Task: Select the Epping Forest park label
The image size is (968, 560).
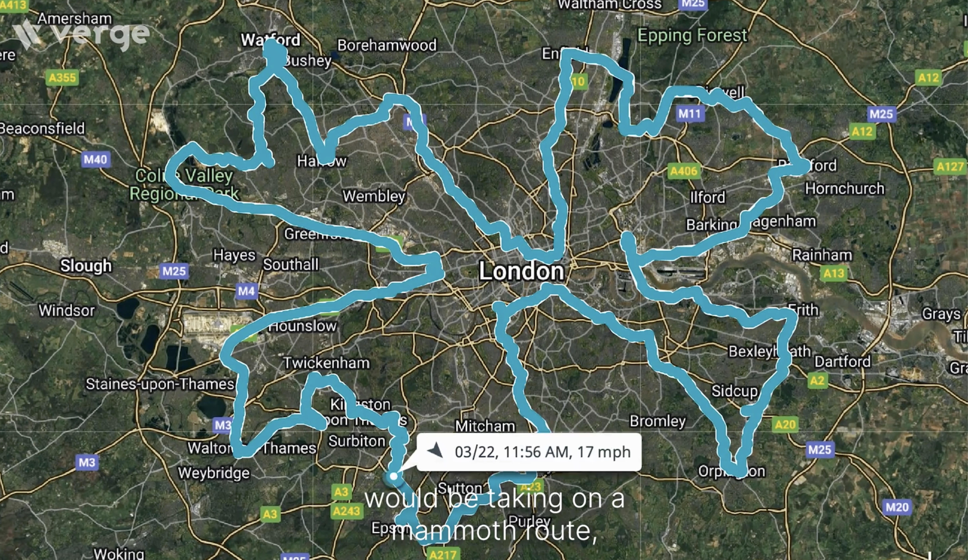Action: [x=692, y=35]
